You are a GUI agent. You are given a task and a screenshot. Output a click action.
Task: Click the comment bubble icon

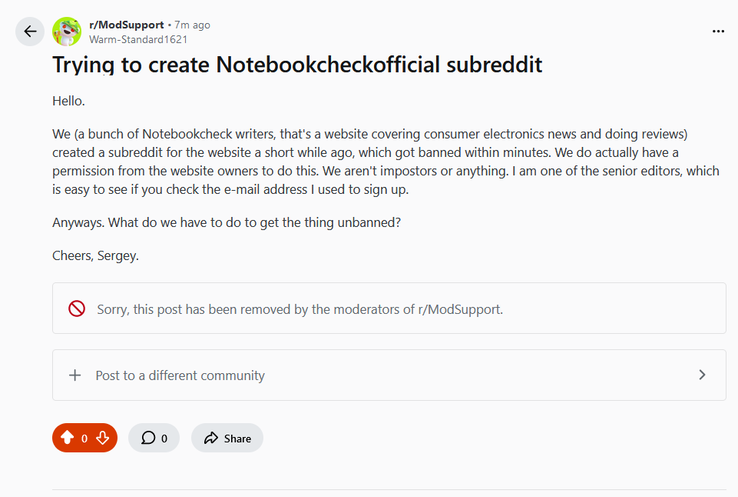tap(148, 438)
